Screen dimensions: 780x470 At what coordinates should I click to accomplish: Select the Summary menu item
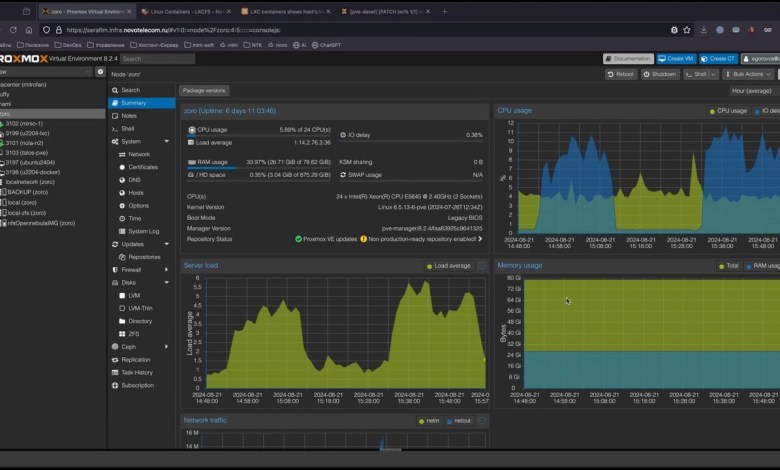point(141,103)
